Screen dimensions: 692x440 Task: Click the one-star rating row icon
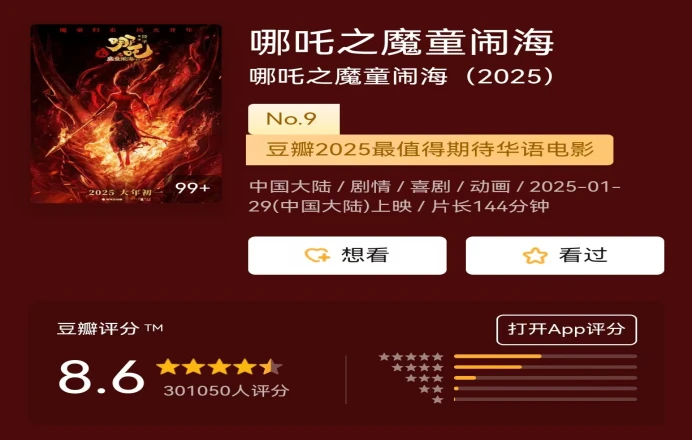[x=438, y=399]
